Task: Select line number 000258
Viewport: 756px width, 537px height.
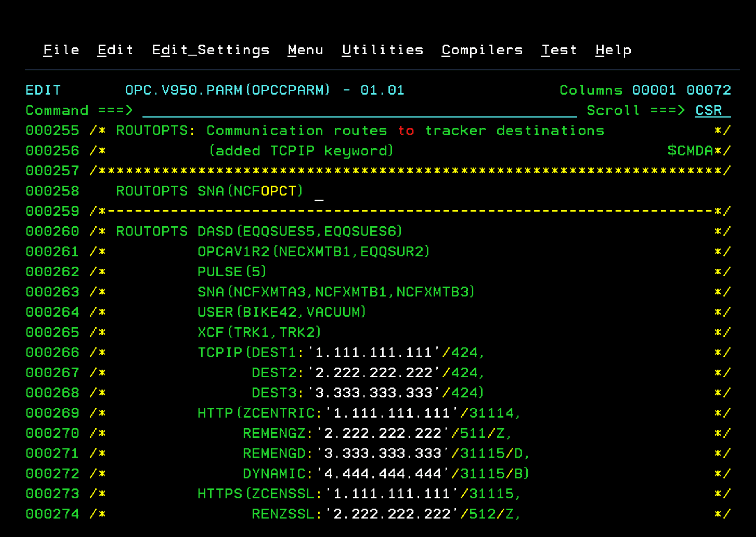Action: point(52,191)
